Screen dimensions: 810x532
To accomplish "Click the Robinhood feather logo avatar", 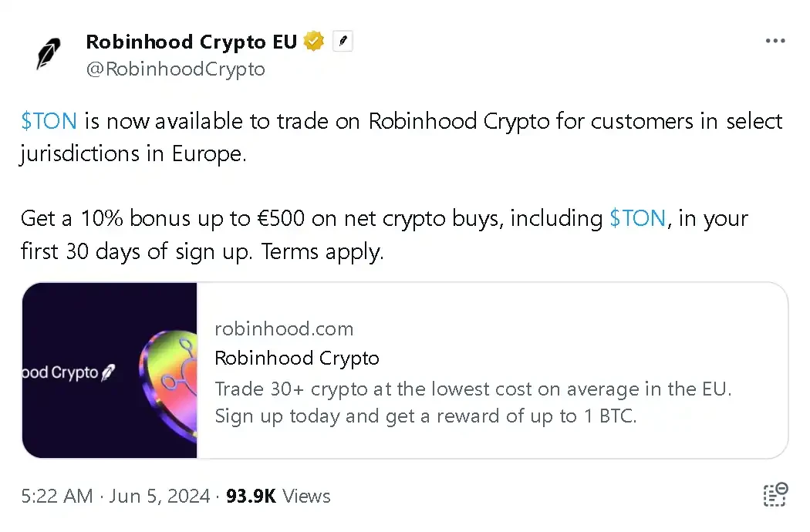I will (x=48, y=52).
